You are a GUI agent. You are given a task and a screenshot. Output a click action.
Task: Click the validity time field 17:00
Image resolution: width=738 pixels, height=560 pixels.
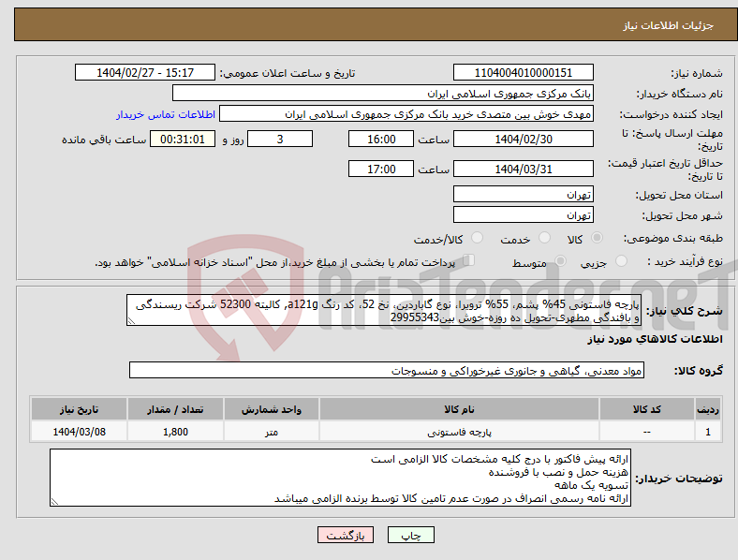pyautogui.click(x=381, y=169)
